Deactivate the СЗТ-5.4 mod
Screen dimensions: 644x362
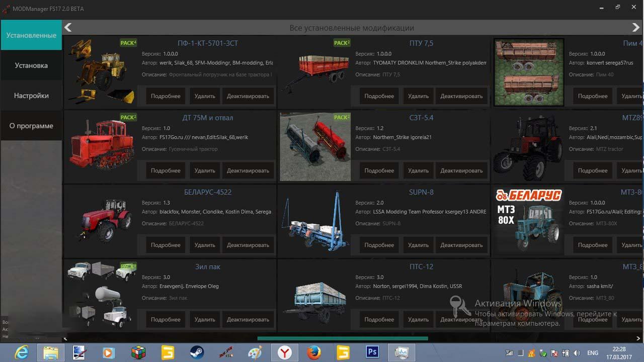(x=461, y=170)
